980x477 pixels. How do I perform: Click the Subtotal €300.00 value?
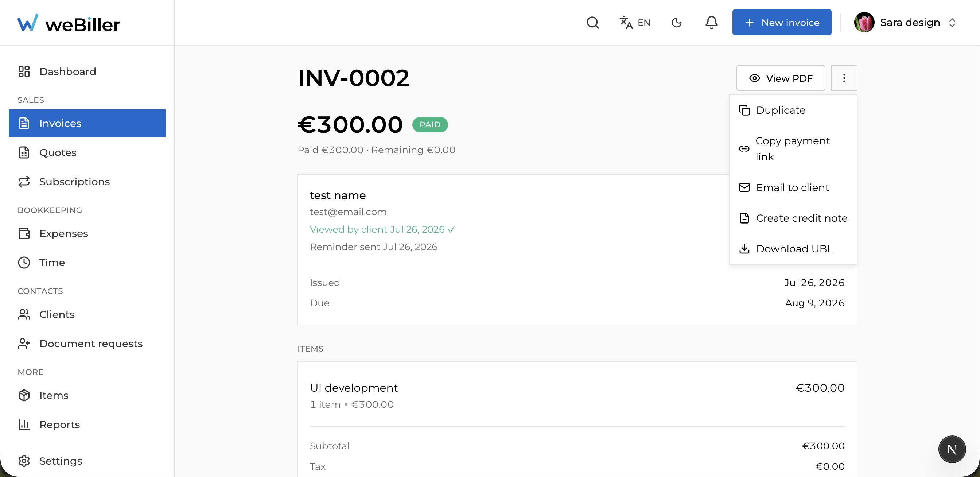coord(823,446)
